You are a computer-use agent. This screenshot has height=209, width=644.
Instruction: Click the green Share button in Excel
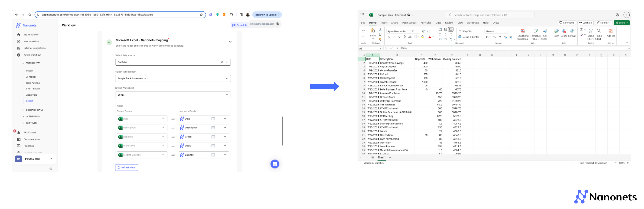622,23
